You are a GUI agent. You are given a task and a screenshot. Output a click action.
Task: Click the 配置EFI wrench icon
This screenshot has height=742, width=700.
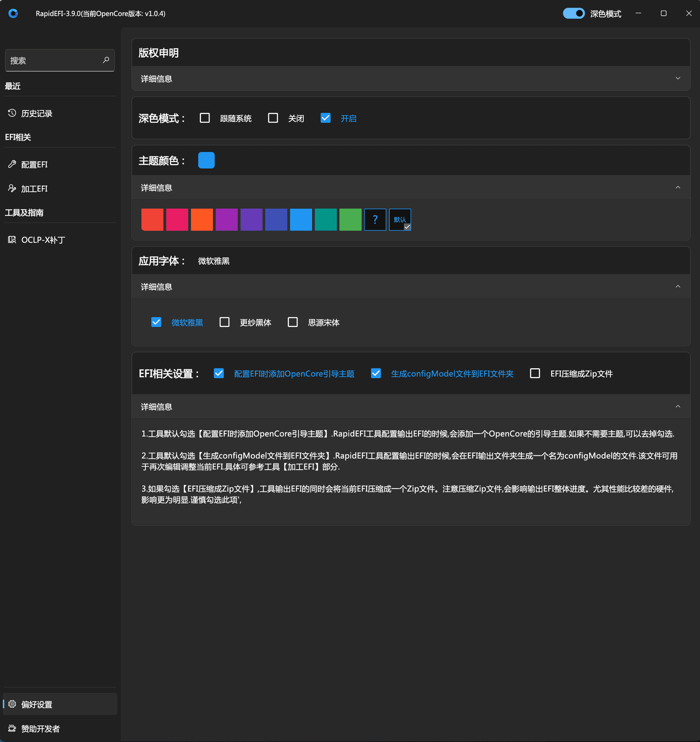[12, 164]
